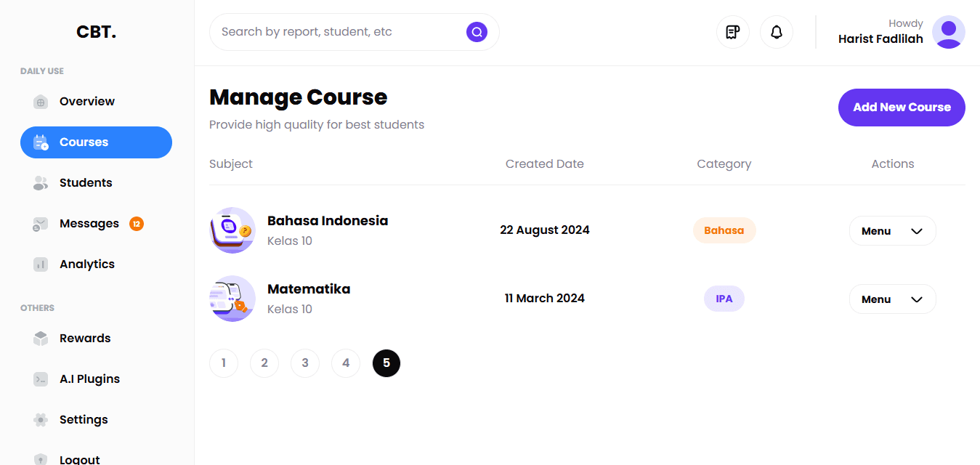Open Settings from the sidebar
Viewport: 980px width, 465px height.
coord(83,420)
